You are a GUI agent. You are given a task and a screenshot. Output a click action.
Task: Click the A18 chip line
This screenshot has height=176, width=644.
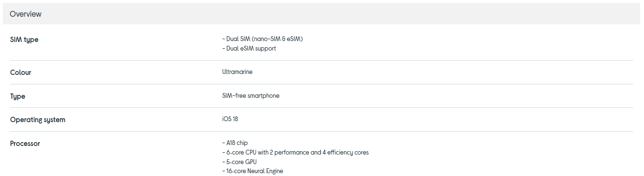click(235, 143)
